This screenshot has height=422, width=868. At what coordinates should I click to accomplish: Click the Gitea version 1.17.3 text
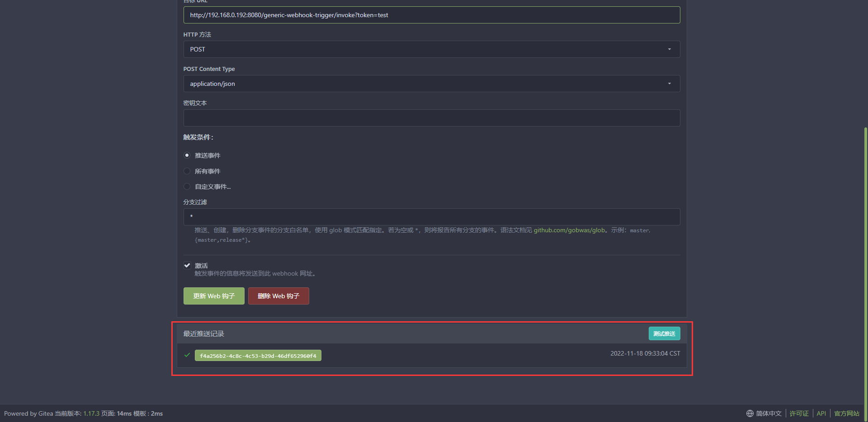(91, 413)
